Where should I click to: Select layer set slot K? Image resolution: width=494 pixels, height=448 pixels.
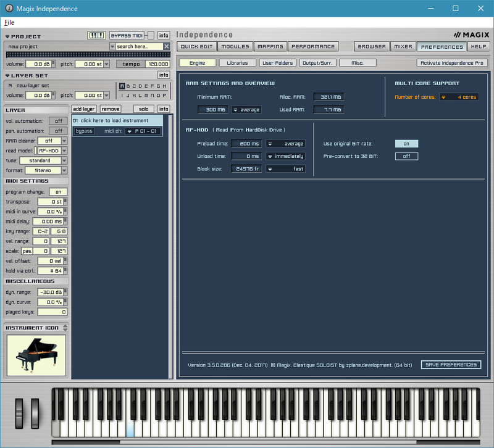coord(134,95)
